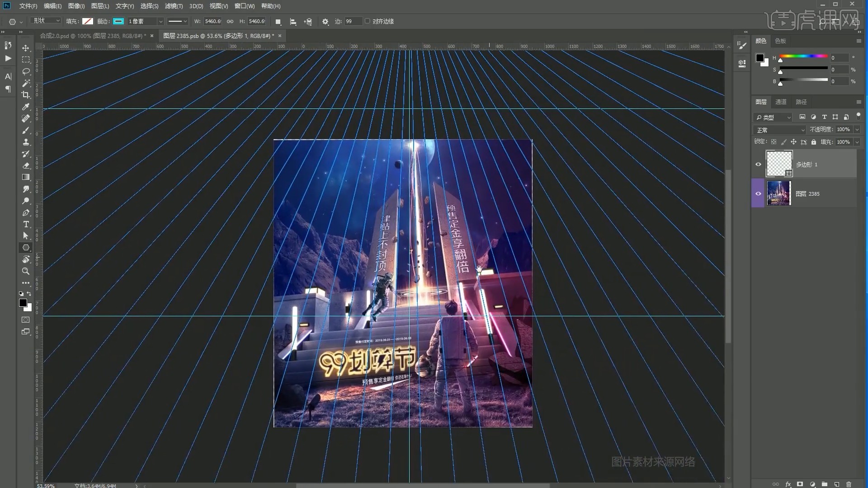Select the Polygon shape tool
The height and width of the screenshot is (488, 868).
click(26, 248)
